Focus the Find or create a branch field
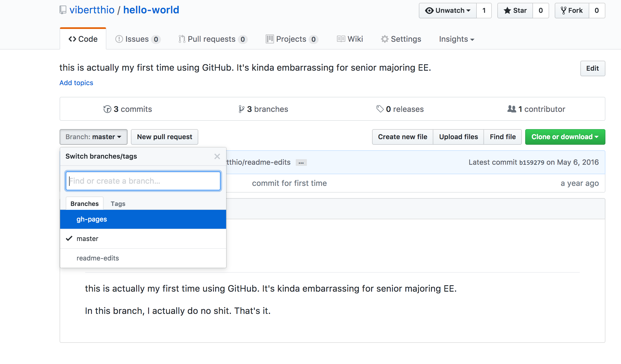This screenshot has height=364, width=621. [x=143, y=181]
